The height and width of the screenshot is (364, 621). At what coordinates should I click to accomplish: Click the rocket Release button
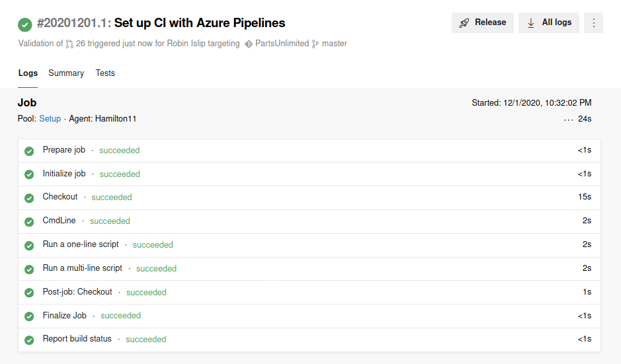coord(482,22)
